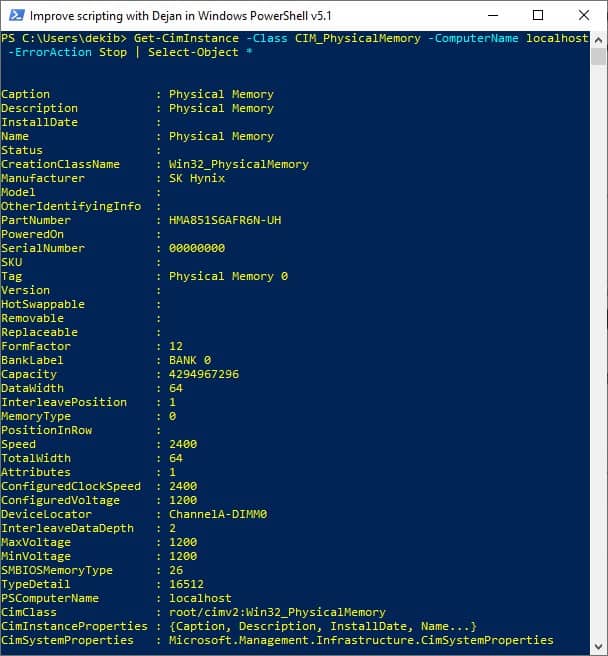Click the 'PS C:\Users\dekib>' prompt
Viewport: 608px width, 656px height.
tap(64, 38)
